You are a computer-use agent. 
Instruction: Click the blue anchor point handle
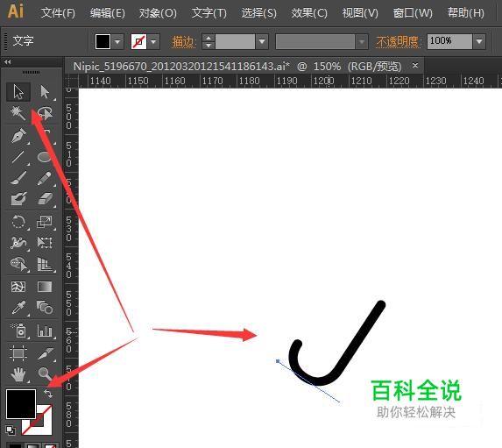(x=278, y=361)
